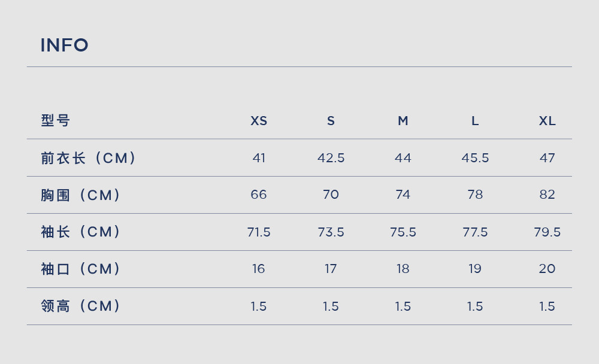Click the 袖口 (CM) row label
Viewport: 599px width, 364px height.
click(x=81, y=269)
